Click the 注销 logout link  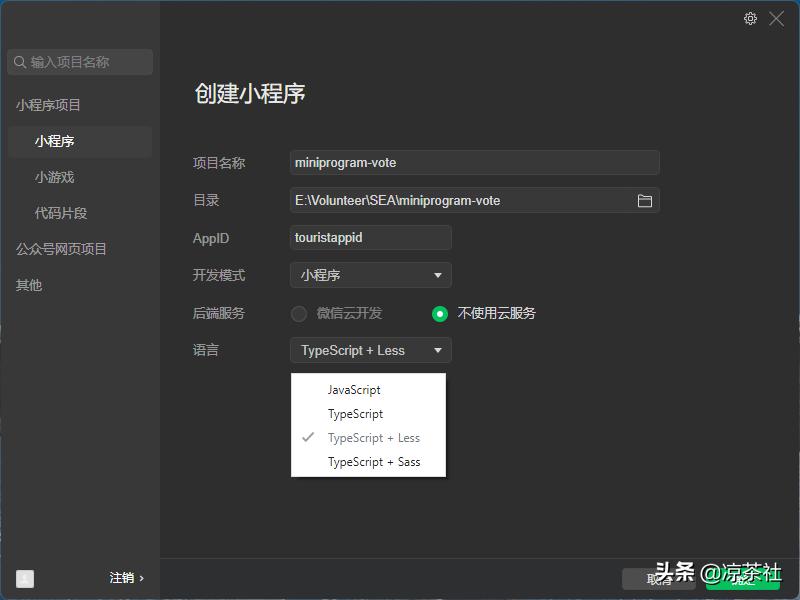tap(122, 578)
